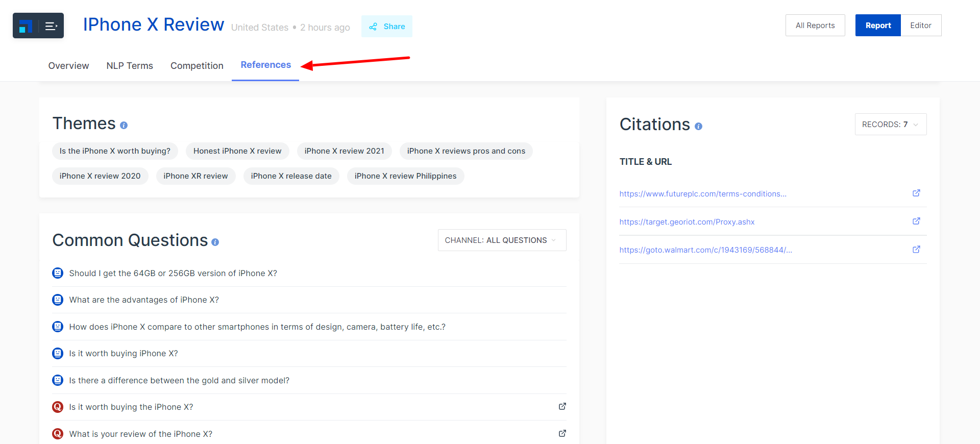The image size is (980, 444).
Task: Click question 'Should I get the 64GB or 256GB version of iPhone X?'
Action: (173, 274)
